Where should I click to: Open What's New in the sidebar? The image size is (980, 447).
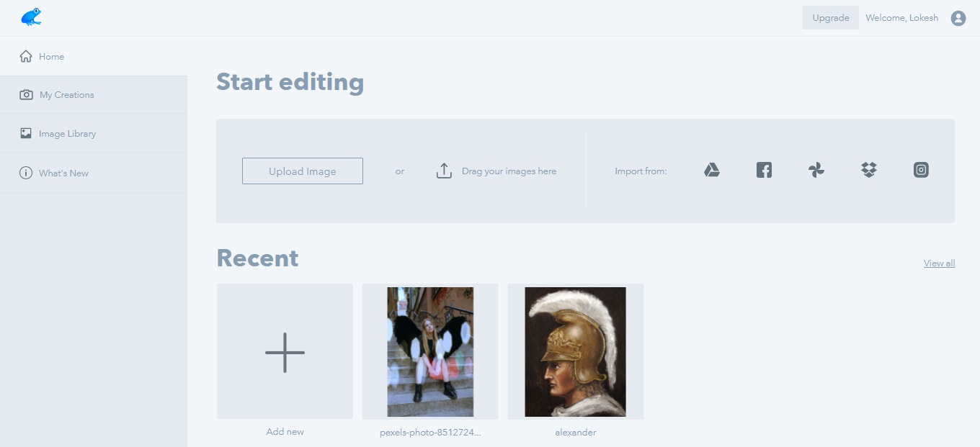click(x=63, y=173)
